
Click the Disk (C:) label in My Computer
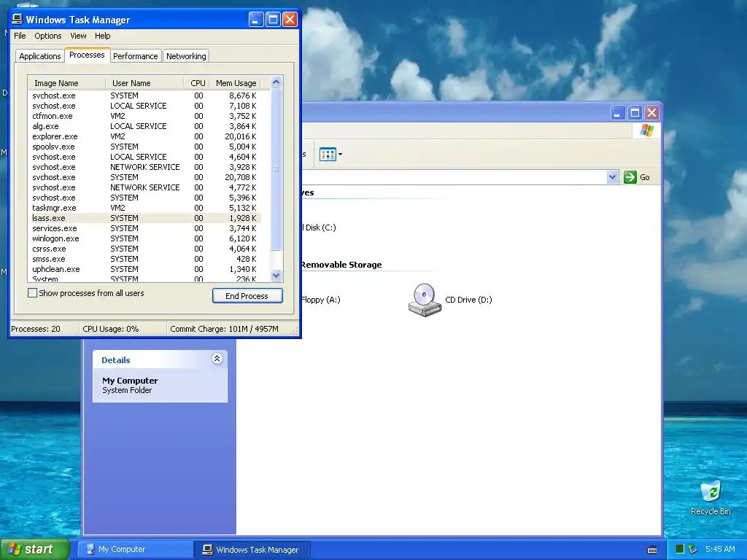point(320,227)
